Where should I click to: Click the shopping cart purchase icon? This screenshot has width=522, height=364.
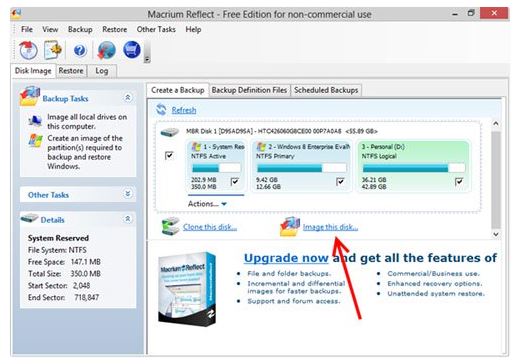click(x=132, y=50)
